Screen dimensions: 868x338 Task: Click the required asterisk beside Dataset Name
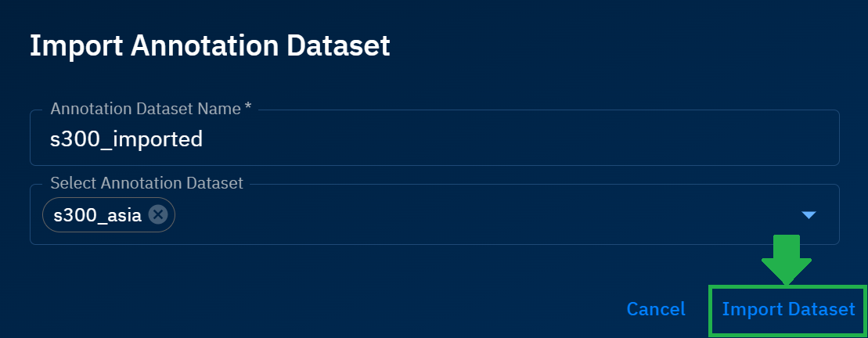248,108
